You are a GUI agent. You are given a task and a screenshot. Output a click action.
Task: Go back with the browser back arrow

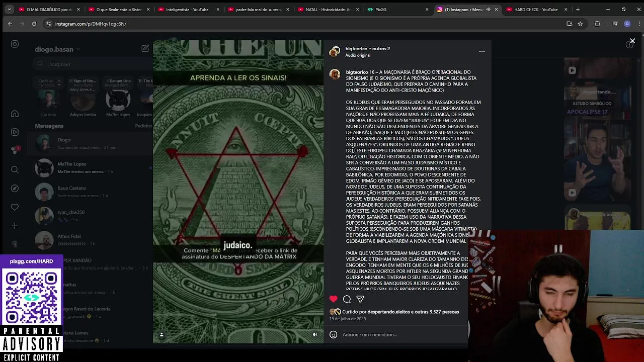10,24
